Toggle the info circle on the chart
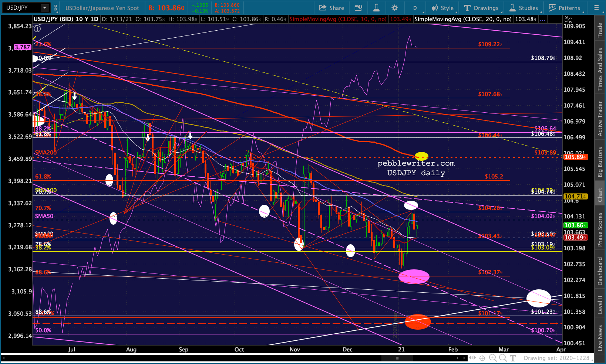Image resolution: width=606 pixels, height=364 pixels. (37, 28)
